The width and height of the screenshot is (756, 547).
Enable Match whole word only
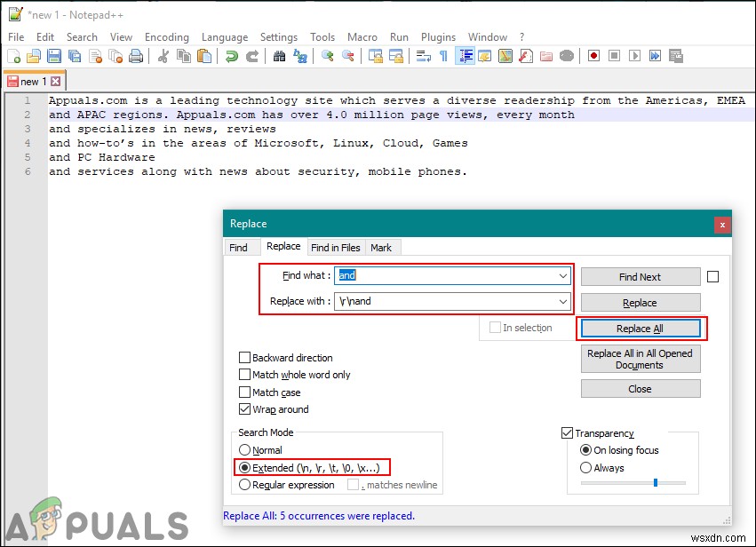pyautogui.click(x=245, y=375)
